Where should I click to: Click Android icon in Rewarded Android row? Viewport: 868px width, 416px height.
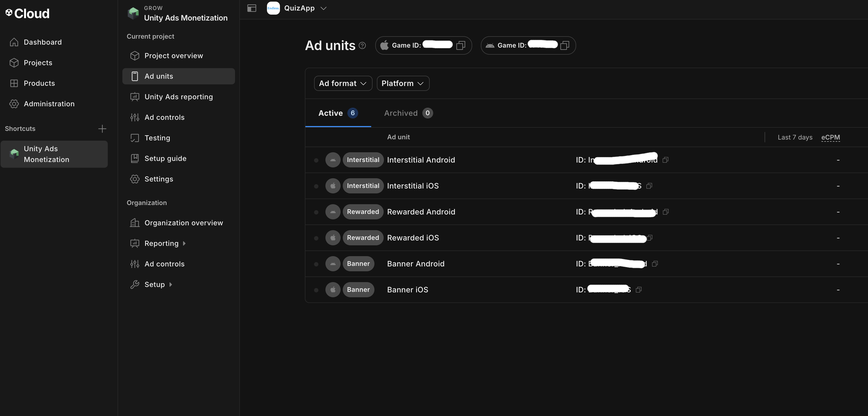(x=332, y=212)
